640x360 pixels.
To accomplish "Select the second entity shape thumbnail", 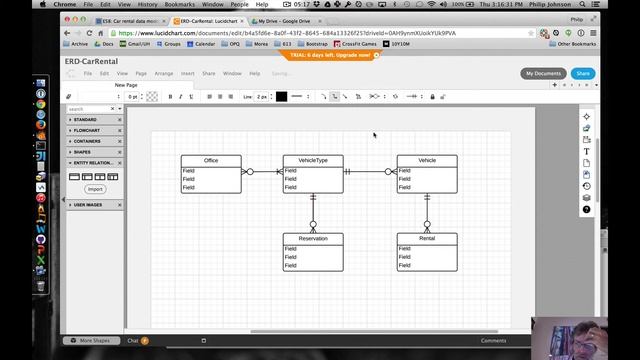I will pyautogui.click(x=87, y=177).
